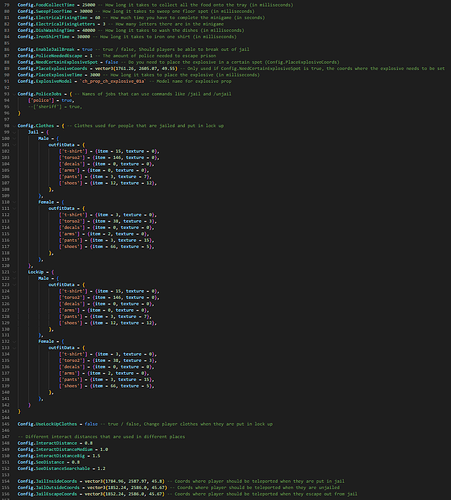
Task: Click the commented-out 'sheriff' entry
Action: [55, 107]
